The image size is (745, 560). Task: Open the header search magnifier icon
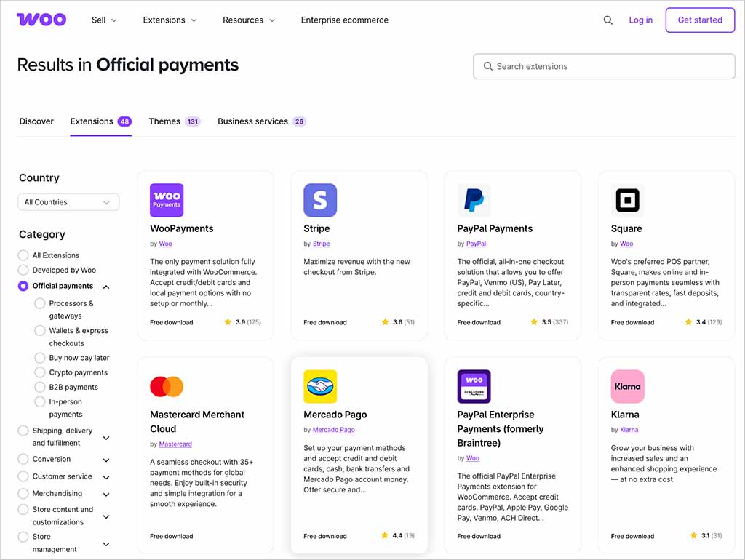[607, 20]
